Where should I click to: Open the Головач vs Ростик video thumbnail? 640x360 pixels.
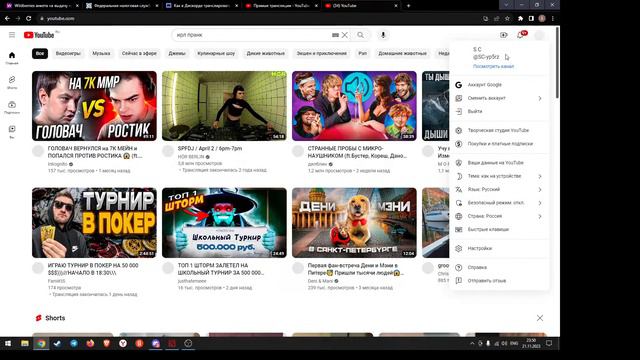tap(94, 106)
